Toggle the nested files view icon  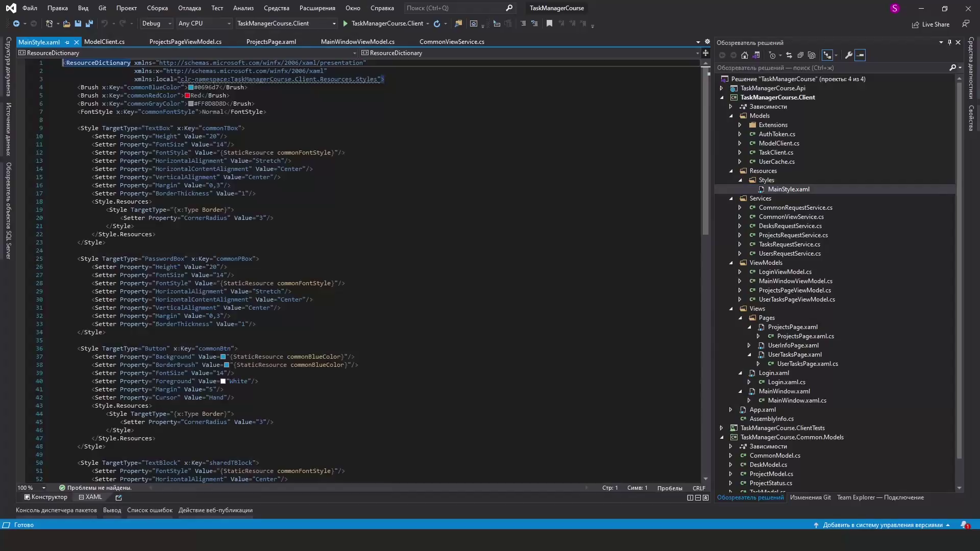coord(827,55)
